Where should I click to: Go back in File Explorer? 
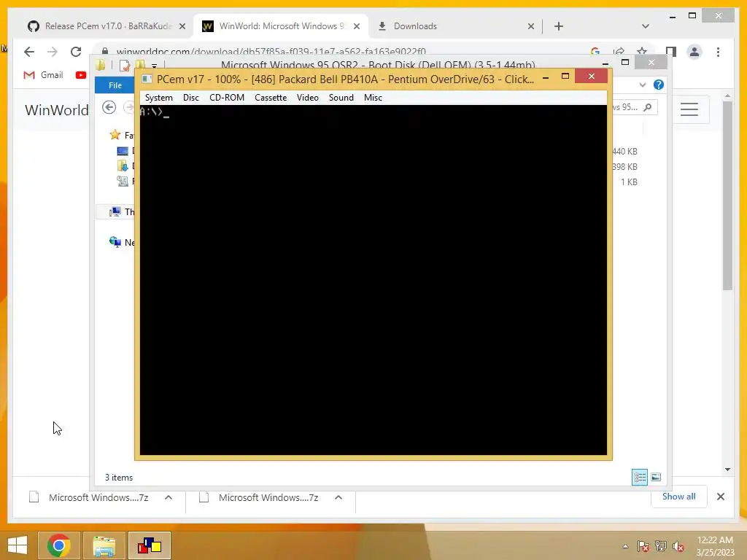(109, 108)
